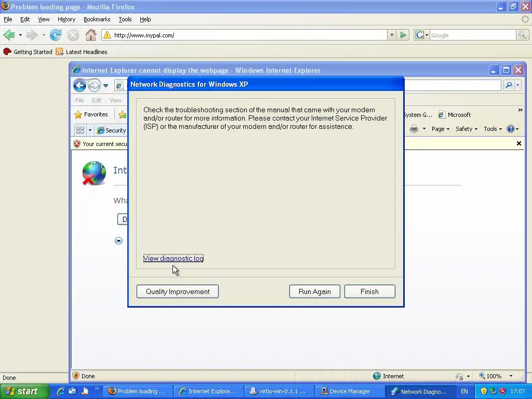
Task: Click the Run Again button
Action: click(x=314, y=291)
